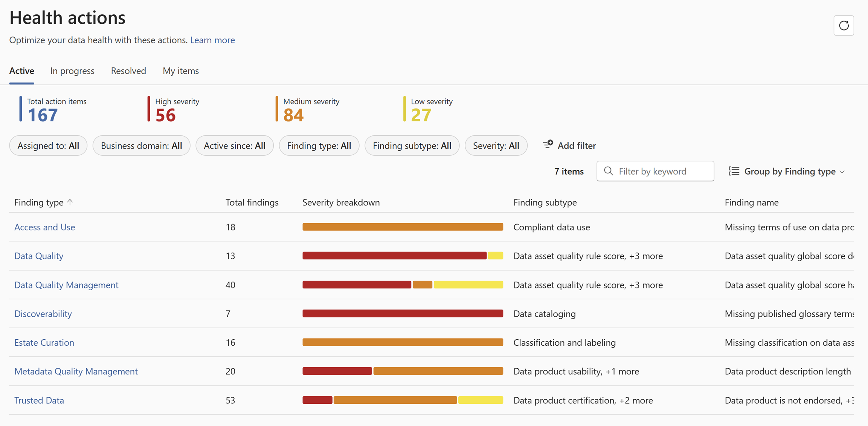Click the Finding type sort arrow
868x426 pixels.
coord(70,202)
